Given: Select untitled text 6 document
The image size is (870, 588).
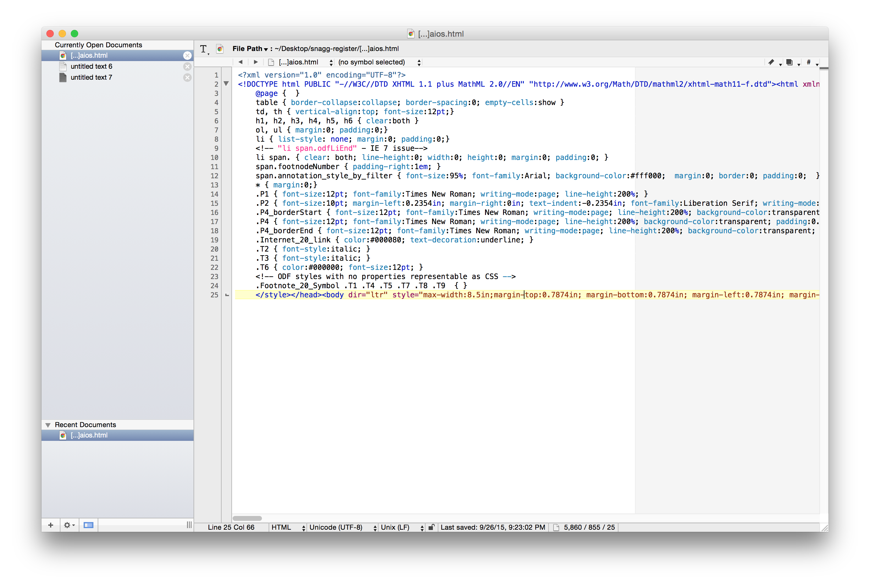Looking at the screenshot, I should point(91,67).
